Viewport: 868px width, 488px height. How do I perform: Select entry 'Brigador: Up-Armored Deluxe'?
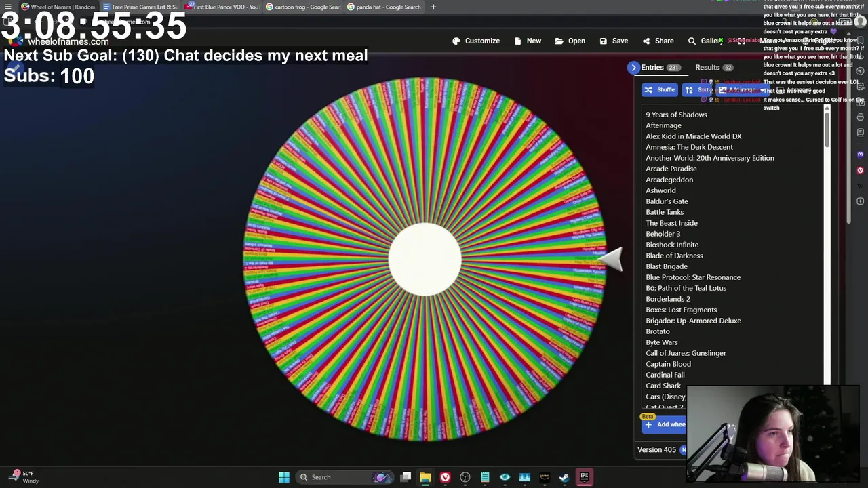[x=693, y=321]
